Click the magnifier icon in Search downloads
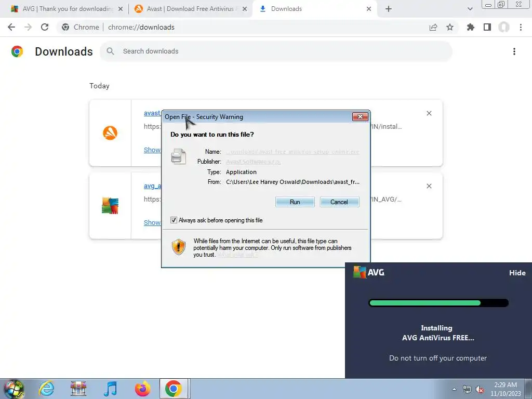This screenshot has width=532, height=399. [110, 51]
